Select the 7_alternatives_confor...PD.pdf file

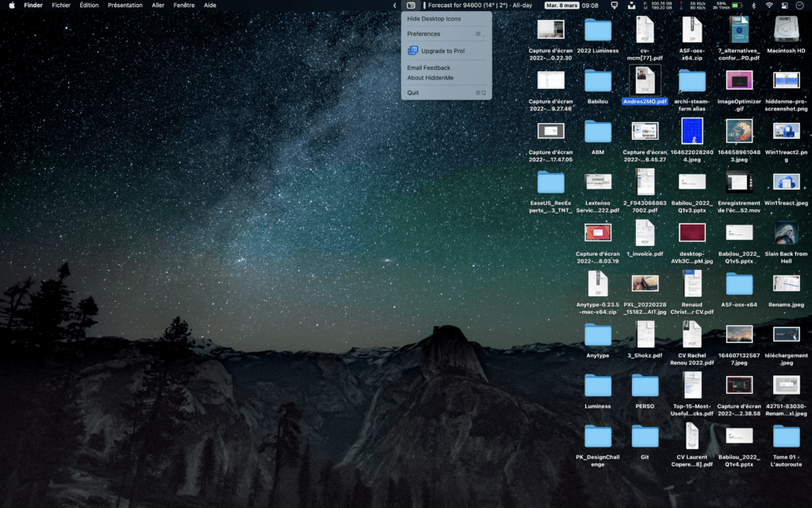coord(739,29)
